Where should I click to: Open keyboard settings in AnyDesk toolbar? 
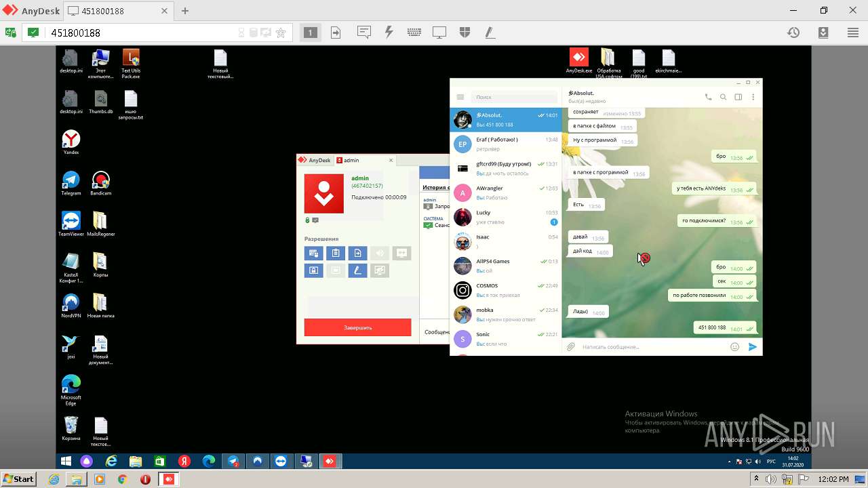coord(414,33)
